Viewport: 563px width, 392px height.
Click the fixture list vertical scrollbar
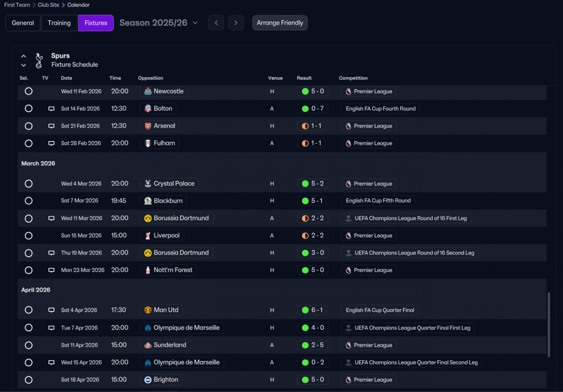coord(548,324)
